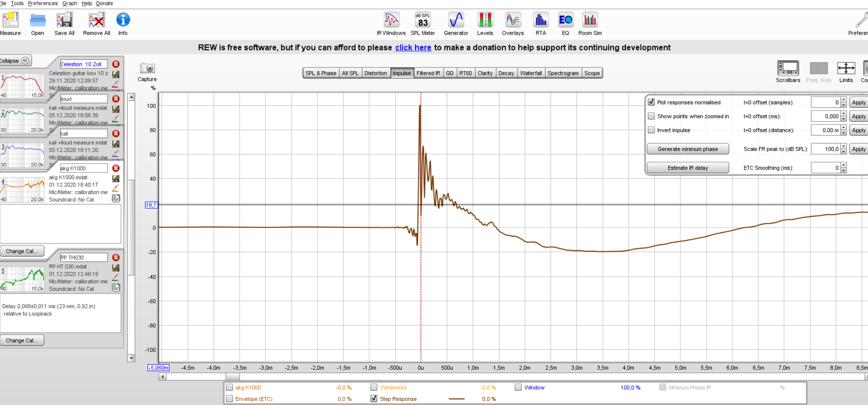Enable the Envelope (ETC) trace

click(x=229, y=398)
